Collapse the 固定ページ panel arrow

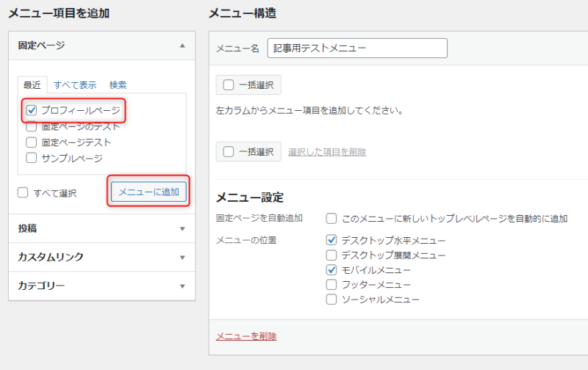click(182, 46)
